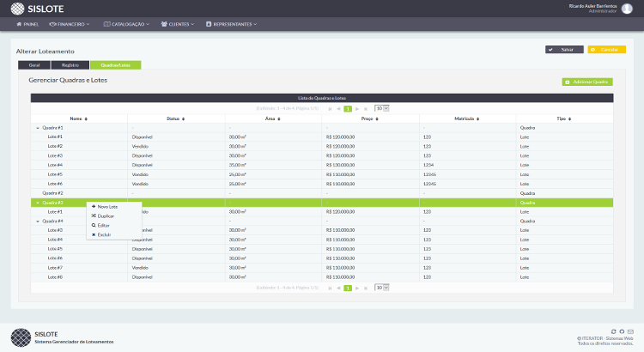Screen dimensions: 644x352
Task: Collapse the highlighted Quadra #3 node
Action: tap(38, 203)
